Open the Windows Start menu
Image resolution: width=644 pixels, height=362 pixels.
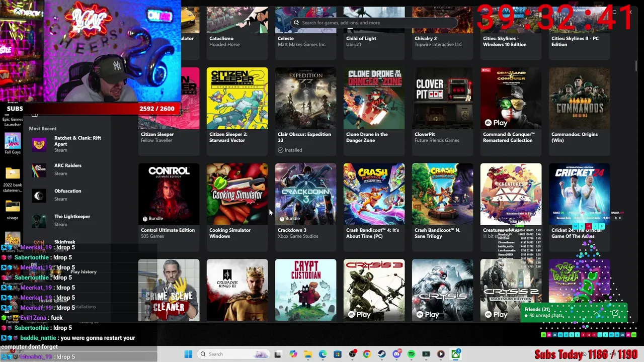[x=188, y=354]
